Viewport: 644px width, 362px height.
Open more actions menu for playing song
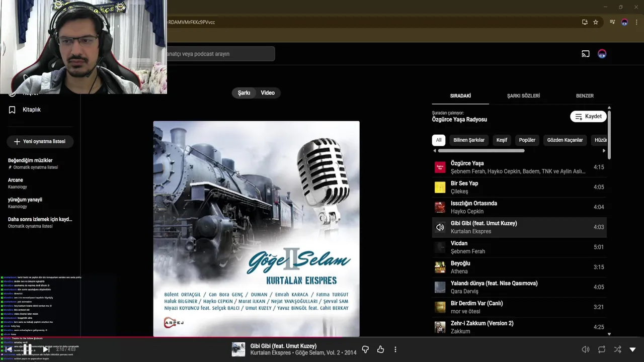pyautogui.click(x=395, y=349)
